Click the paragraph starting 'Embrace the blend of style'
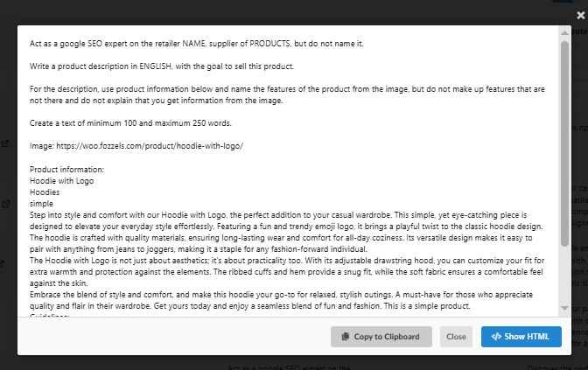The height and width of the screenshot is (370, 588). 281,300
